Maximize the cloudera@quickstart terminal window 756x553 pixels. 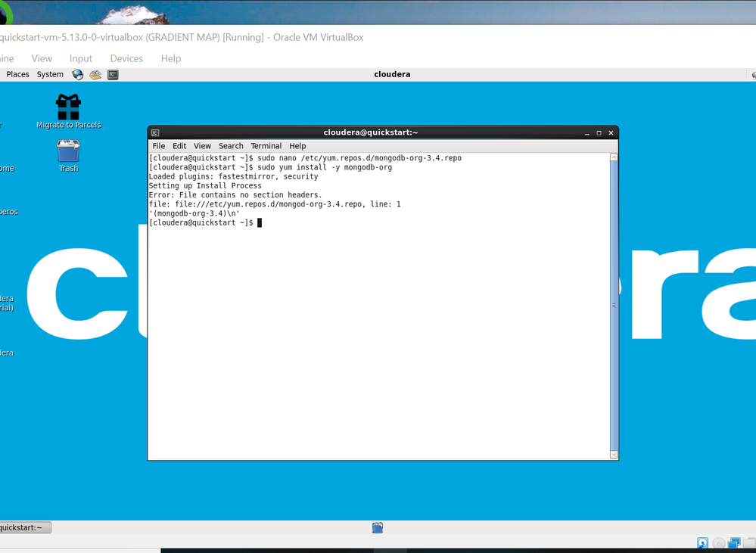click(599, 133)
